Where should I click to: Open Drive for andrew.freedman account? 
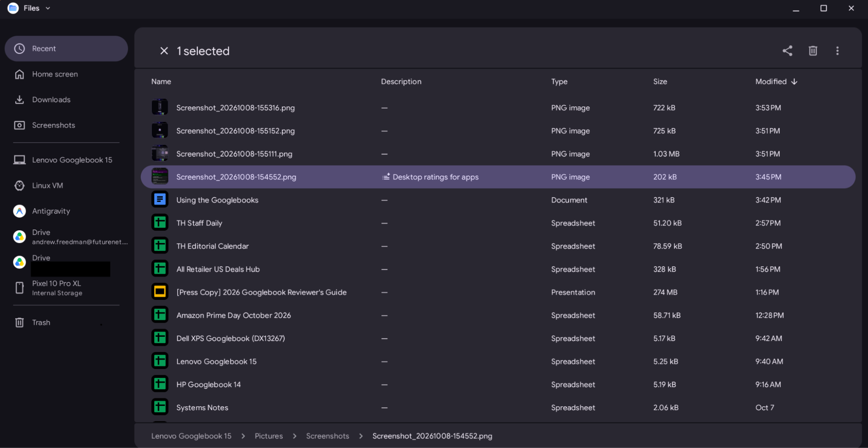point(66,237)
